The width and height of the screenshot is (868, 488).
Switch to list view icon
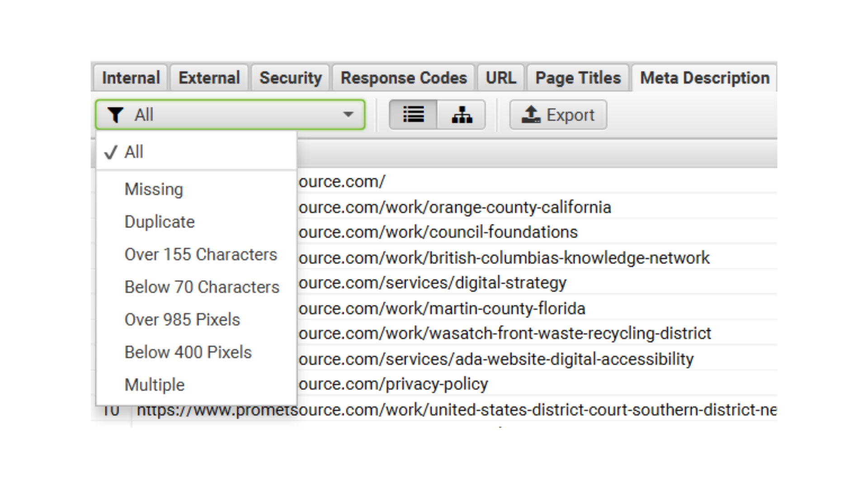[413, 115]
